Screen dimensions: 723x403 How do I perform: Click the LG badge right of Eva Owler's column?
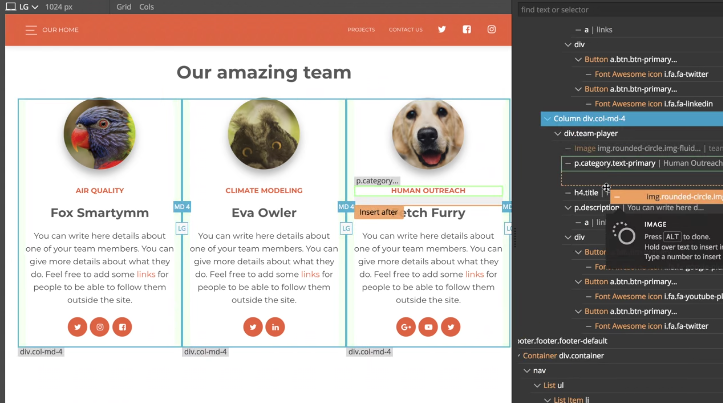click(x=346, y=228)
